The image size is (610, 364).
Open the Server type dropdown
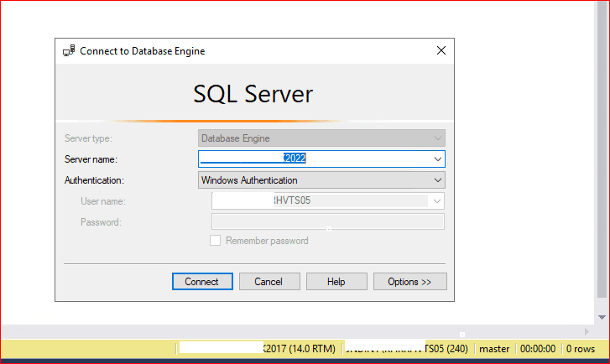coord(321,138)
